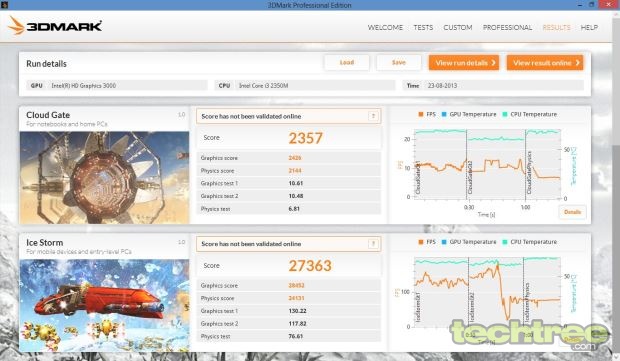Click the Ice Storm preview thumbnail
Viewport: 620px width, 361px height.
pyautogui.click(x=104, y=305)
